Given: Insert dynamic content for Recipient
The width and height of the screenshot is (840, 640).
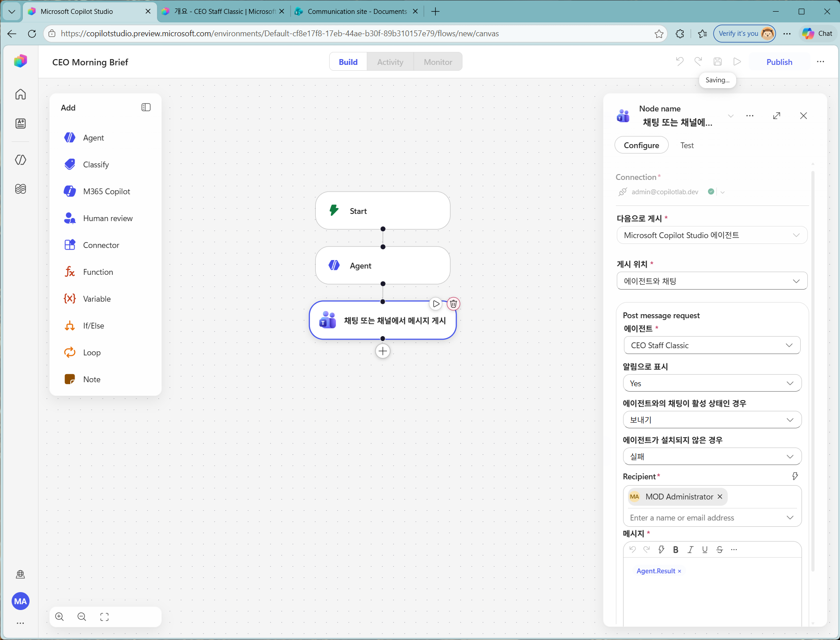Looking at the screenshot, I should (795, 476).
